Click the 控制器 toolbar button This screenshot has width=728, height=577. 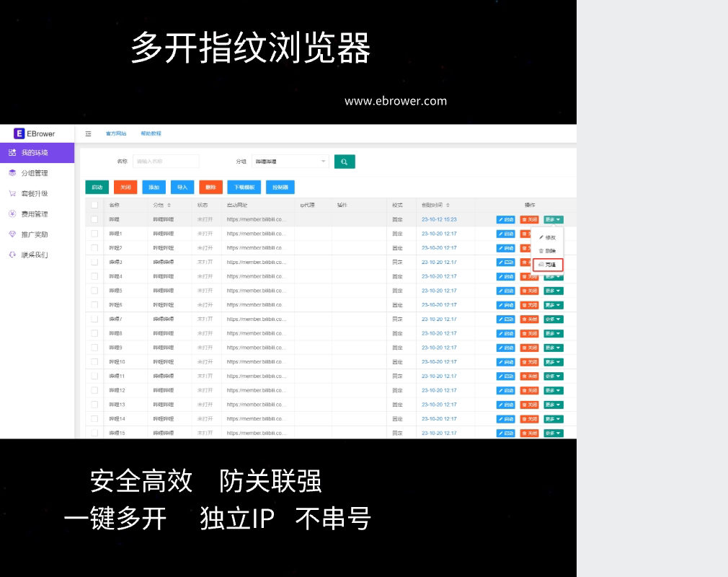pyautogui.click(x=280, y=188)
